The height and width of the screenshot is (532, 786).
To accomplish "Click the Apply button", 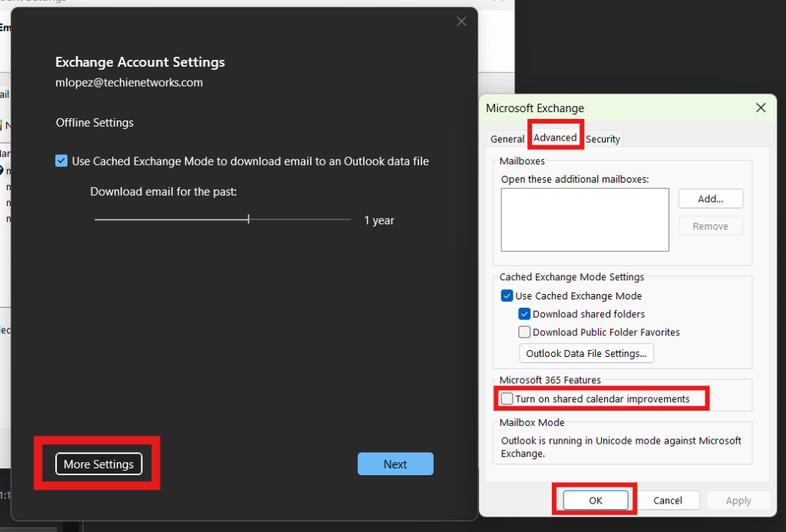I will pyautogui.click(x=738, y=501).
